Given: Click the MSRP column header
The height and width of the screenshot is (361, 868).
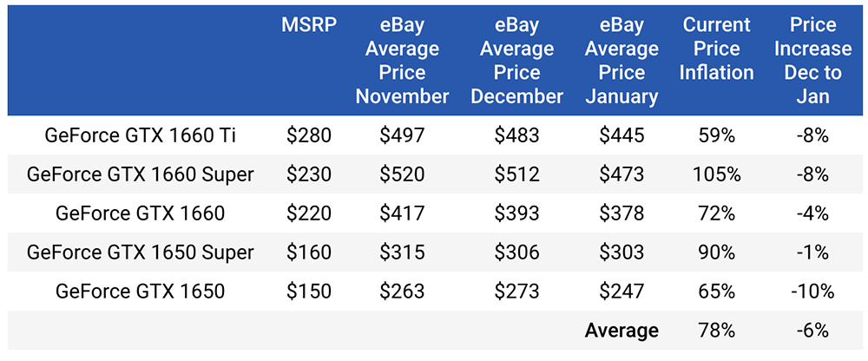Looking at the screenshot, I should click(308, 25).
